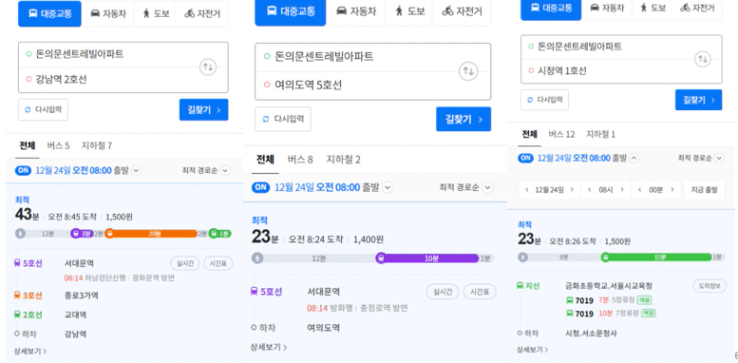Click 다시입력 in 여의도역 panel
Viewport: 738px width, 363px height.
click(x=283, y=119)
